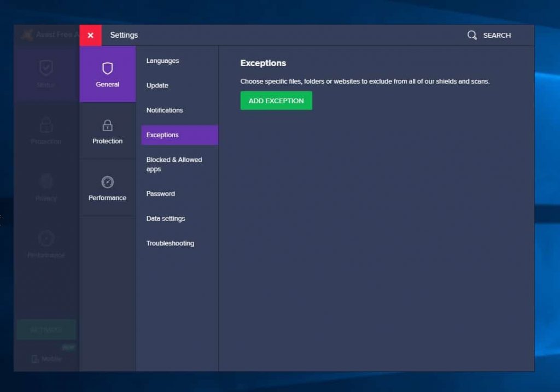Re-select the Exceptions settings tab
560x392 pixels.
[162, 134]
